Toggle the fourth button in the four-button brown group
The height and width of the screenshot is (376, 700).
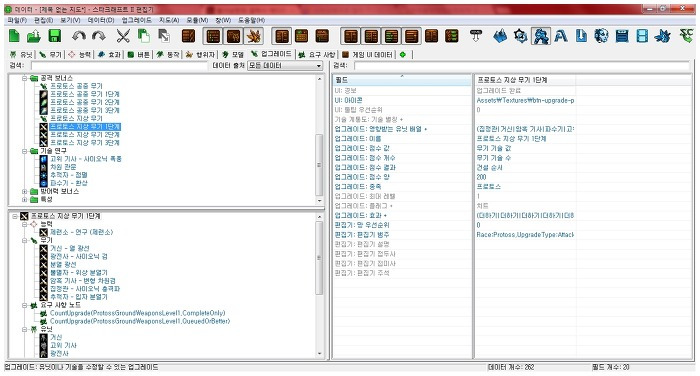[412, 36]
